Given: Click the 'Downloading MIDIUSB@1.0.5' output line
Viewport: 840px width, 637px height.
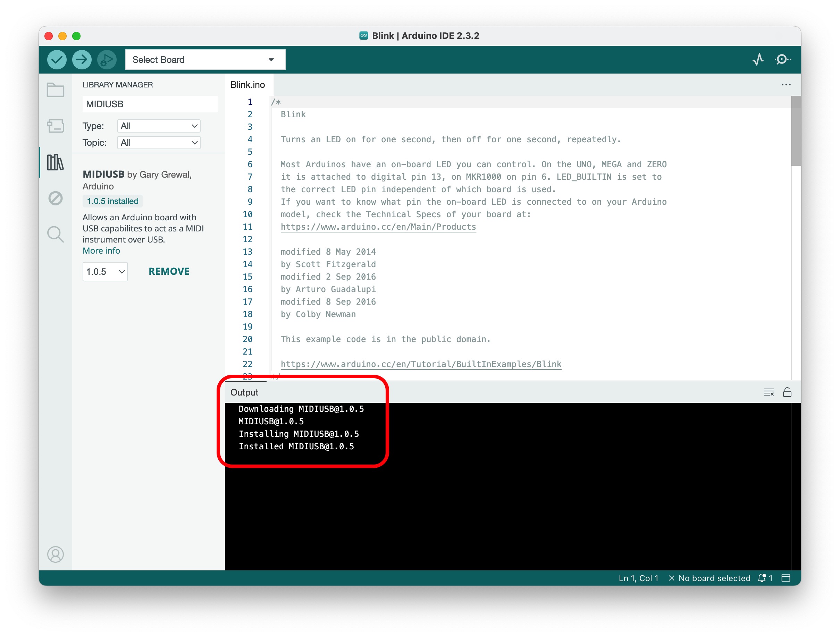Looking at the screenshot, I should (301, 409).
